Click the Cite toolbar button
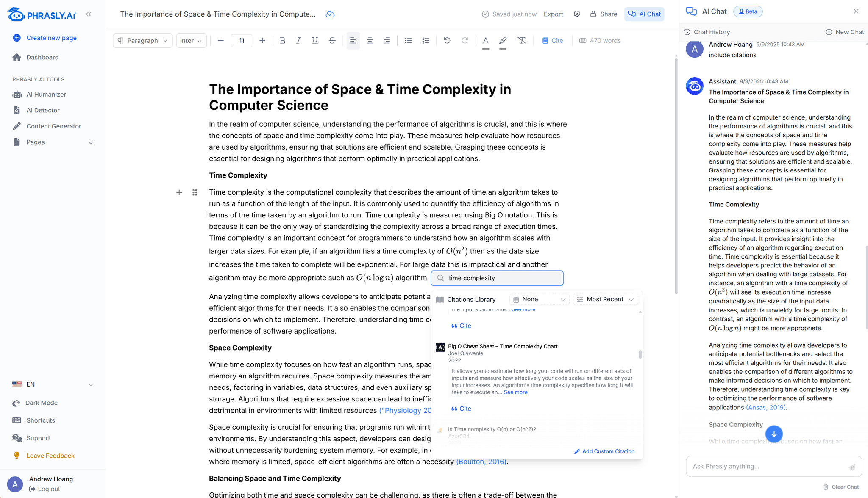The height and width of the screenshot is (498, 868). click(553, 41)
